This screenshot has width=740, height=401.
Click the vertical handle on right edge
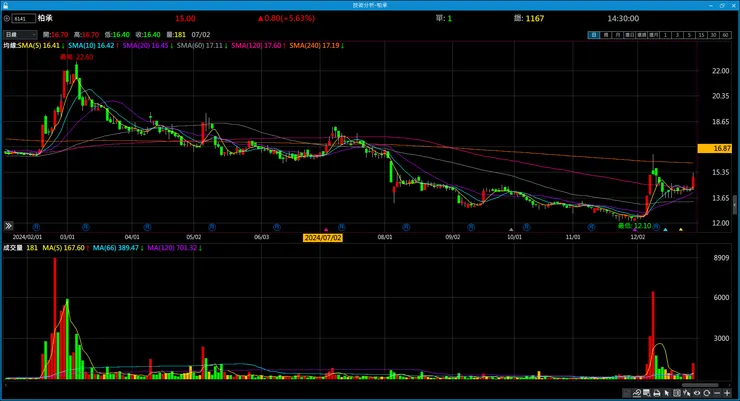point(734,205)
